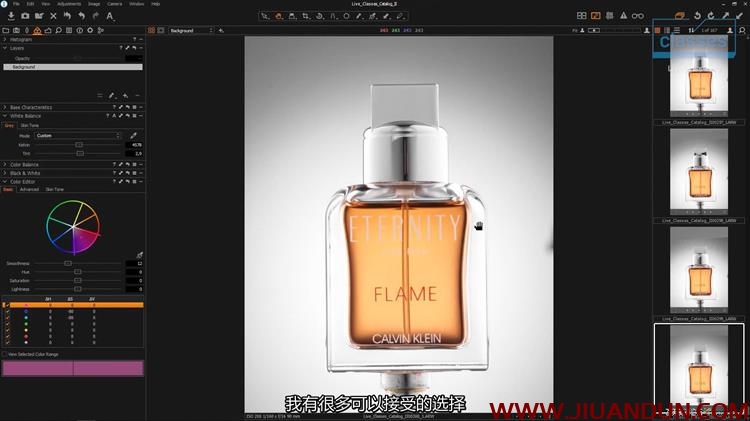Expand the Color Balance panel
Screen dimensions: 750x421
coord(5,165)
